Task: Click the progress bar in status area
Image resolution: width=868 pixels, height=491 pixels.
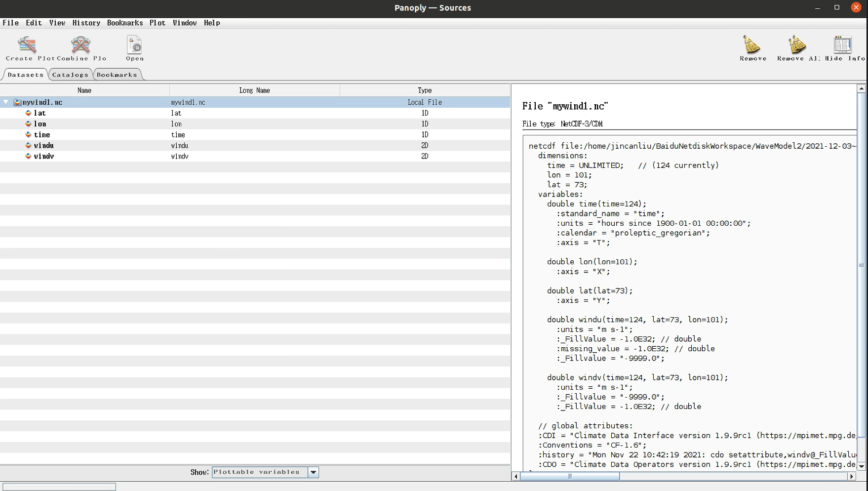Action: pyautogui.click(x=59, y=487)
